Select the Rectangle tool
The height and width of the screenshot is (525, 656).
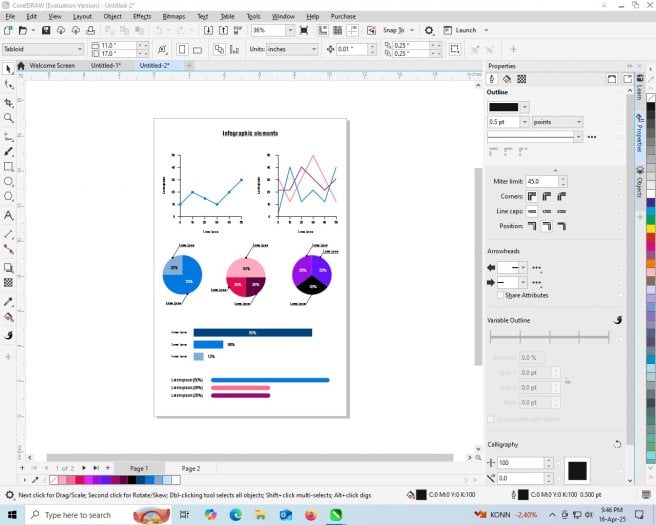tap(8, 166)
